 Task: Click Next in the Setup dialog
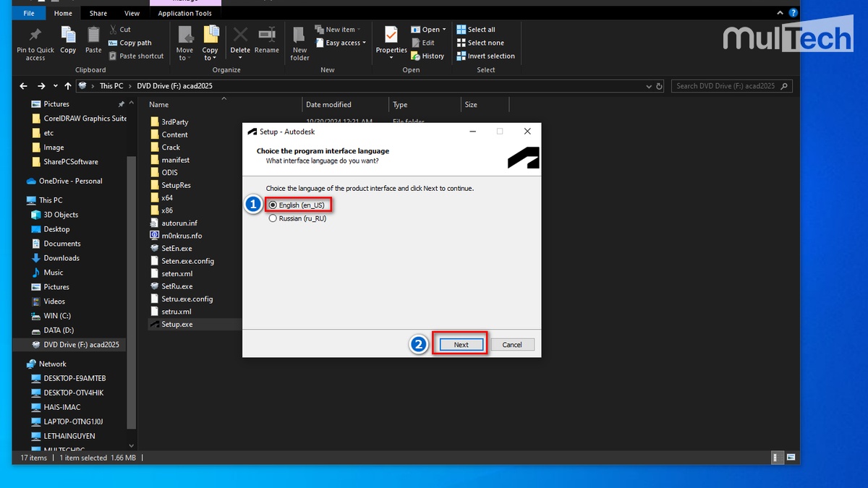(461, 345)
